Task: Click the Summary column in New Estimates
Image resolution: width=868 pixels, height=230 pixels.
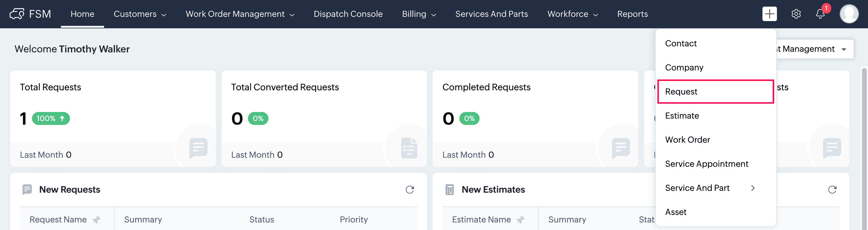Action: [567, 219]
